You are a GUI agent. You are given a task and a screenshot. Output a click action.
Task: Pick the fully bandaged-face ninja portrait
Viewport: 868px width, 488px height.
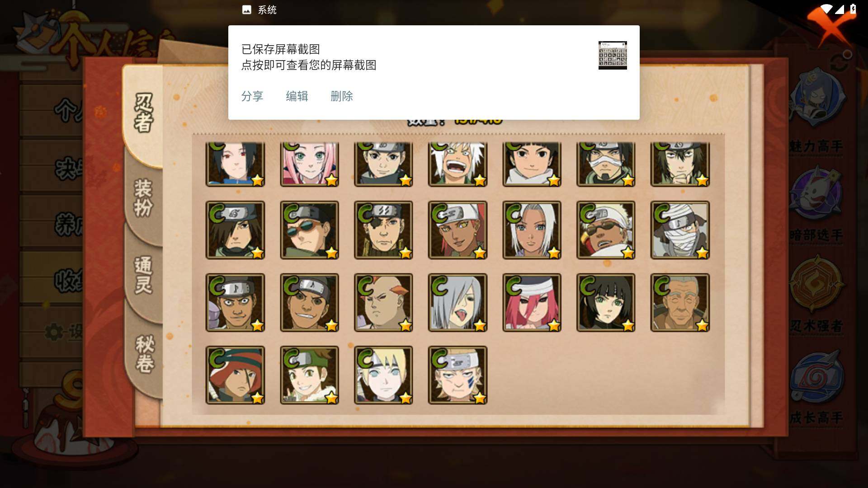[x=680, y=230]
